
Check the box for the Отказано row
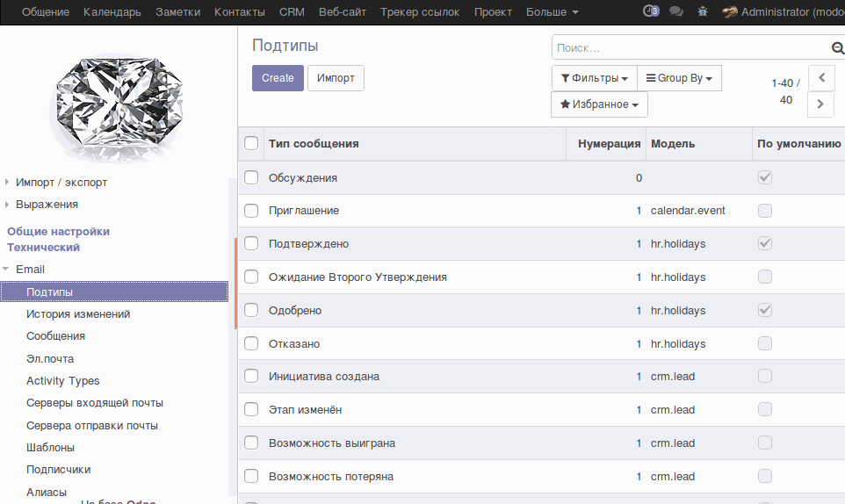pyautogui.click(x=251, y=343)
